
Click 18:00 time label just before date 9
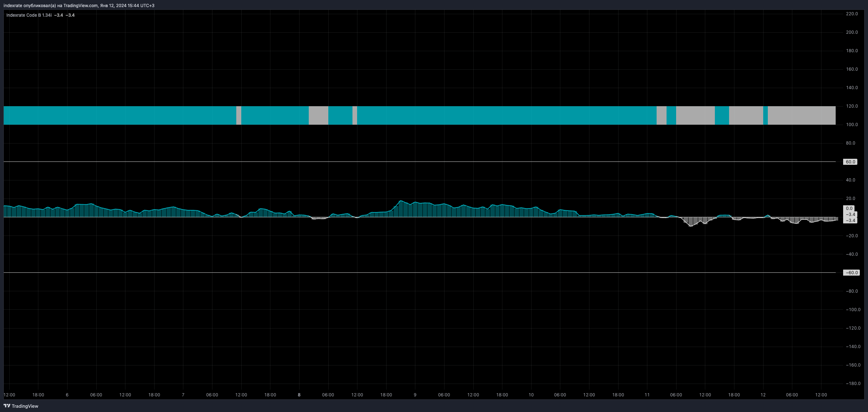pos(386,395)
